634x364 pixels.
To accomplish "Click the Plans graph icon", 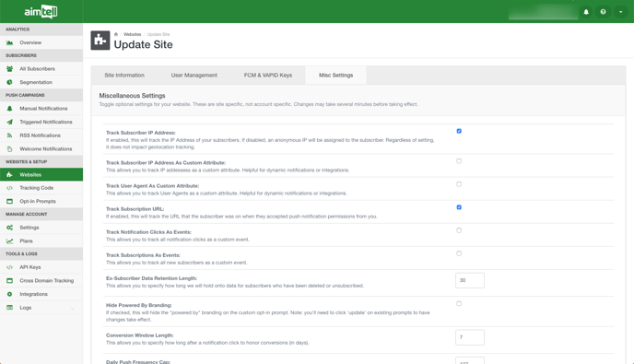I will click(x=10, y=241).
